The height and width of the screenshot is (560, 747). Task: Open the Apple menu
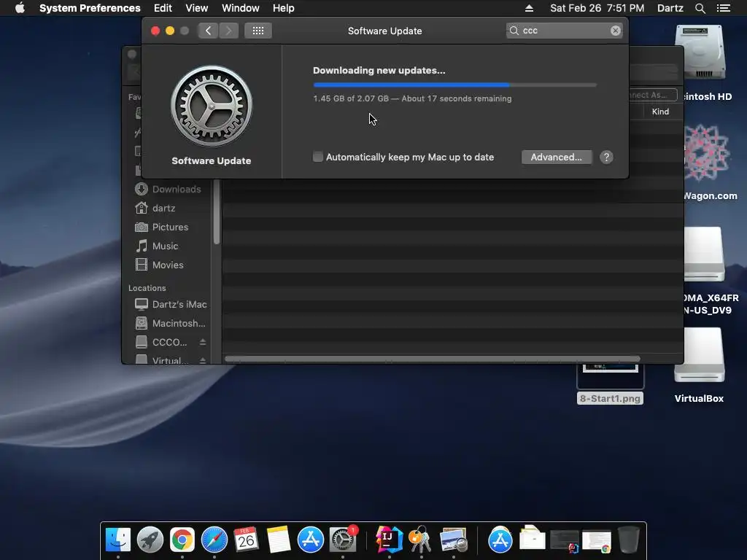click(x=20, y=8)
